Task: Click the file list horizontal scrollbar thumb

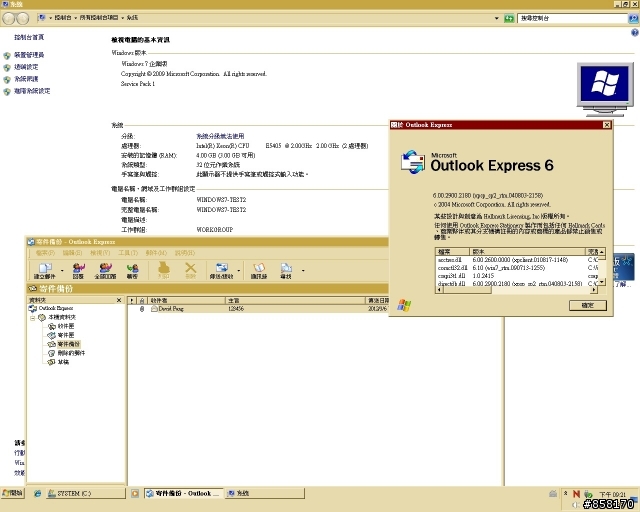Action: 467,289
